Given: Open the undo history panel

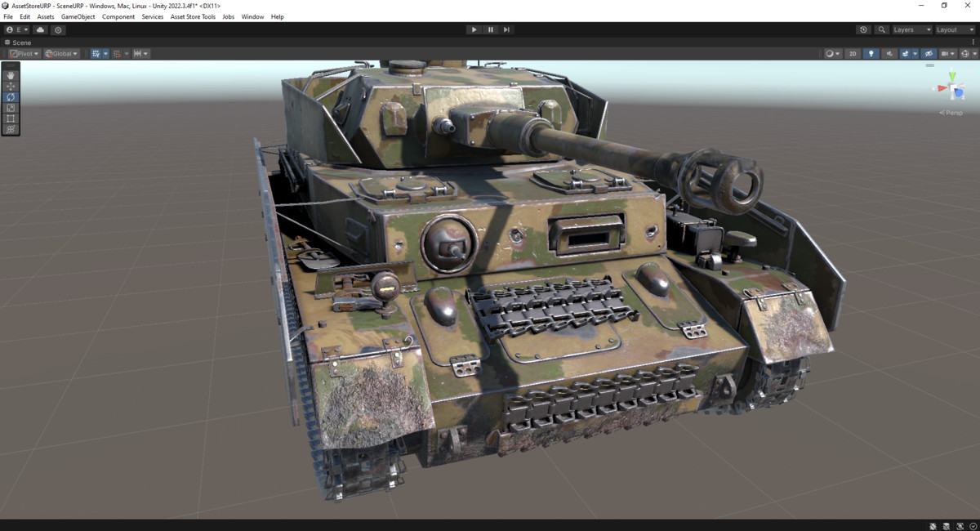Looking at the screenshot, I should point(863,29).
